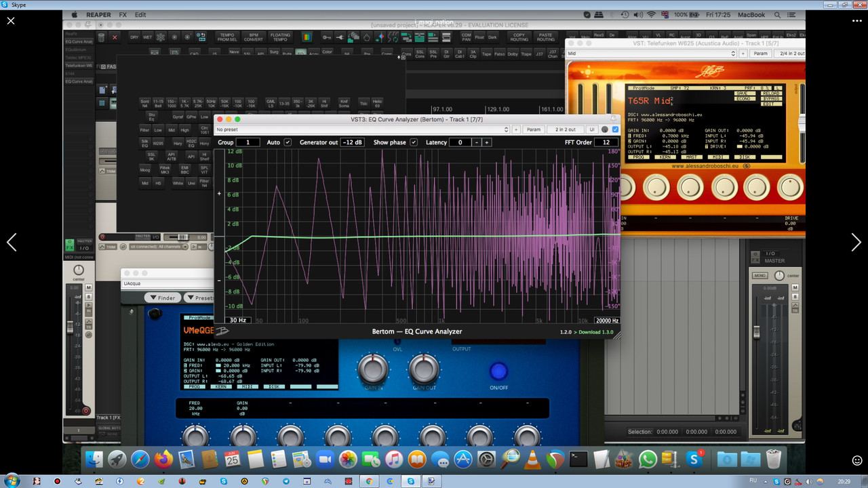
Task: Click the Latency value field
Action: click(460, 142)
